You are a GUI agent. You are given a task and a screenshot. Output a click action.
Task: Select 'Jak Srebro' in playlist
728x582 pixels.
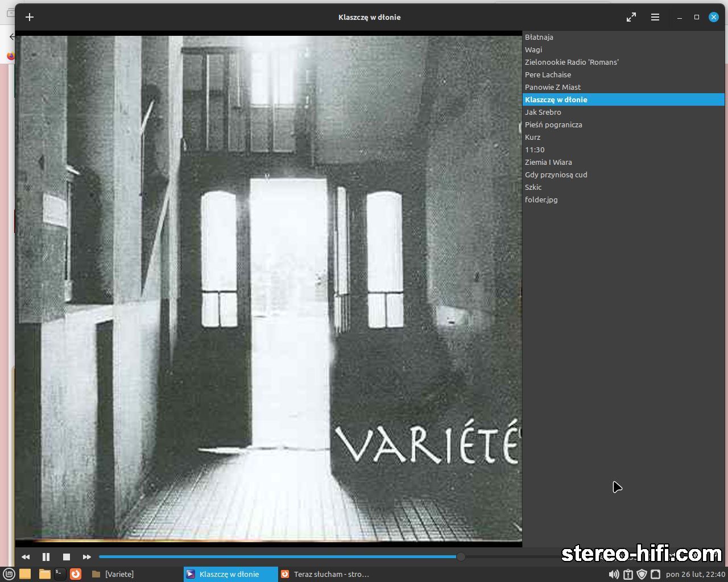pos(623,112)
